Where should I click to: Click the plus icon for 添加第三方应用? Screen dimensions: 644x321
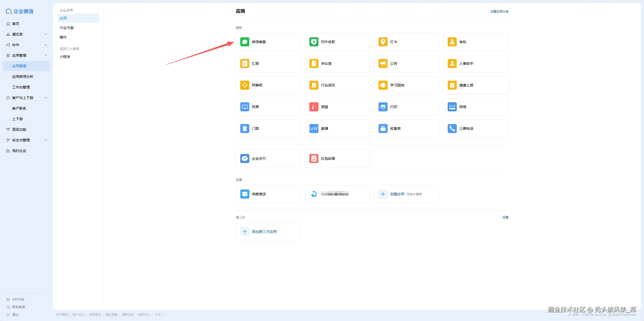click(x=245, y=232)
